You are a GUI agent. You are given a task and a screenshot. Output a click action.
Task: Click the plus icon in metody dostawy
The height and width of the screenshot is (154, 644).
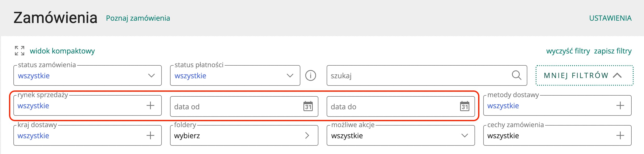tap(620, 105)
